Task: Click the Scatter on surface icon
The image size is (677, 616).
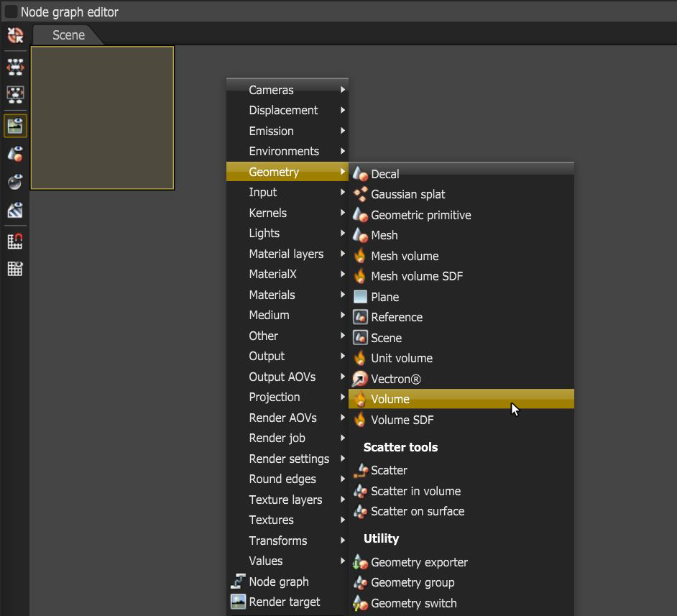Action: click(360, 511)
